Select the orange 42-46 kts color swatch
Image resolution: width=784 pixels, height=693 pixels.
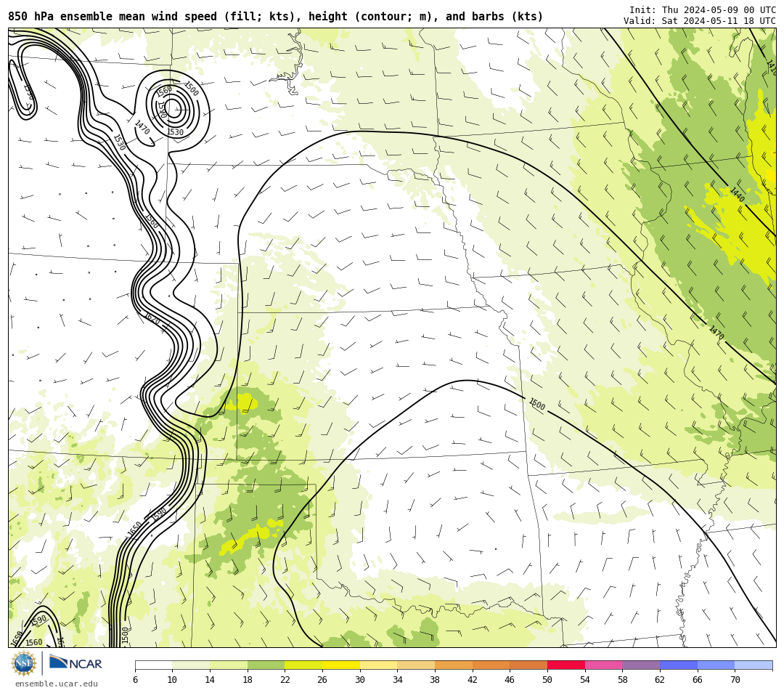click(x=491, y=665)
